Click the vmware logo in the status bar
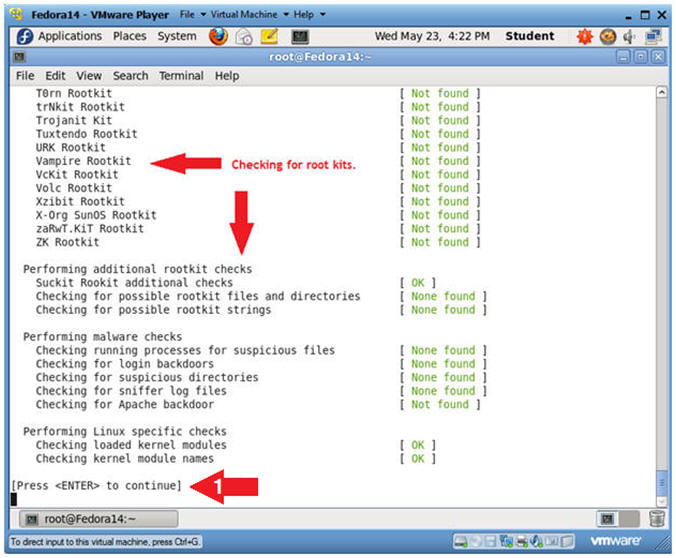Image resolution: width=676 pixels, height=558 pixels. [x=615, y=541]
